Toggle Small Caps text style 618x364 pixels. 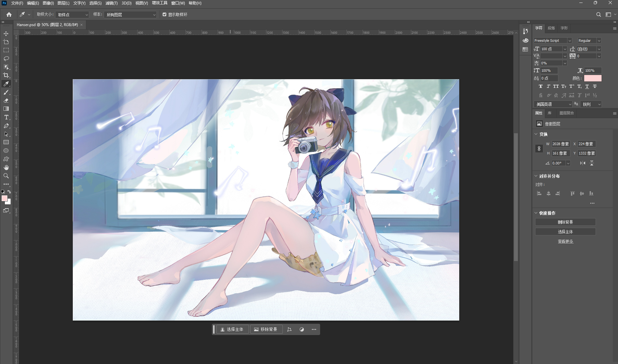[564, 86]
